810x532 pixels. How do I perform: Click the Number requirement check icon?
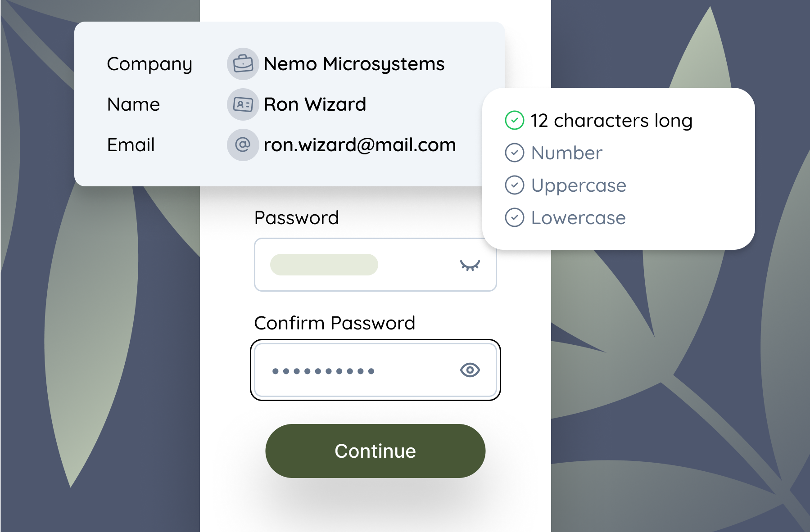514,153
